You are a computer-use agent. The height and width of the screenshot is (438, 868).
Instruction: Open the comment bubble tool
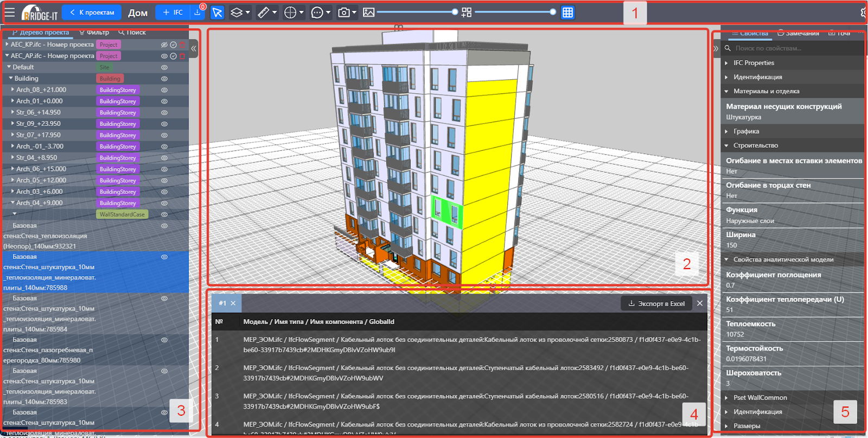tap(321, 12)
